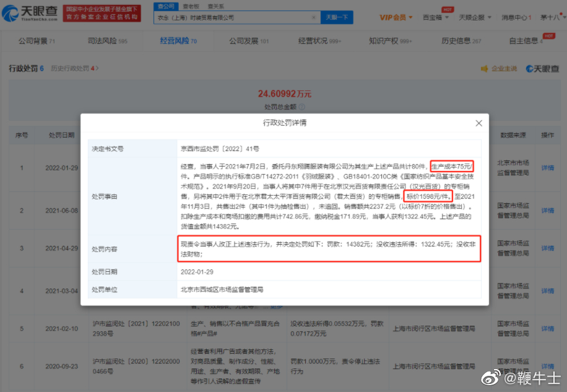Open the 百宝箱 dropdown
This screenshot has height=392, width=567.
click(x=435, y=17)
